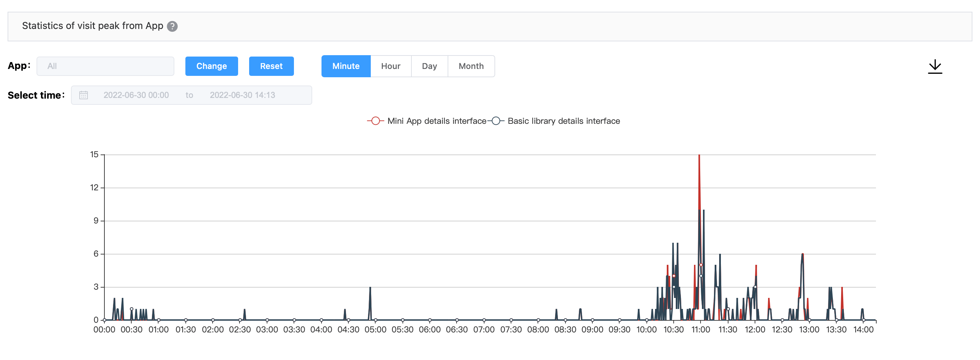Click the 08:30 x-axis label
The width and height of the screenshot is (980, 360).
(565, 330)
